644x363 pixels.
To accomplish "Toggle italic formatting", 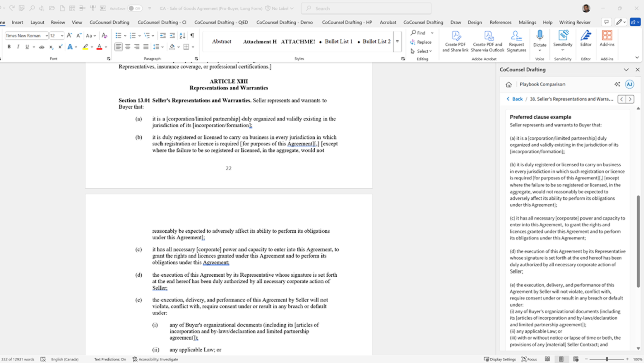I will pos(18,47).
